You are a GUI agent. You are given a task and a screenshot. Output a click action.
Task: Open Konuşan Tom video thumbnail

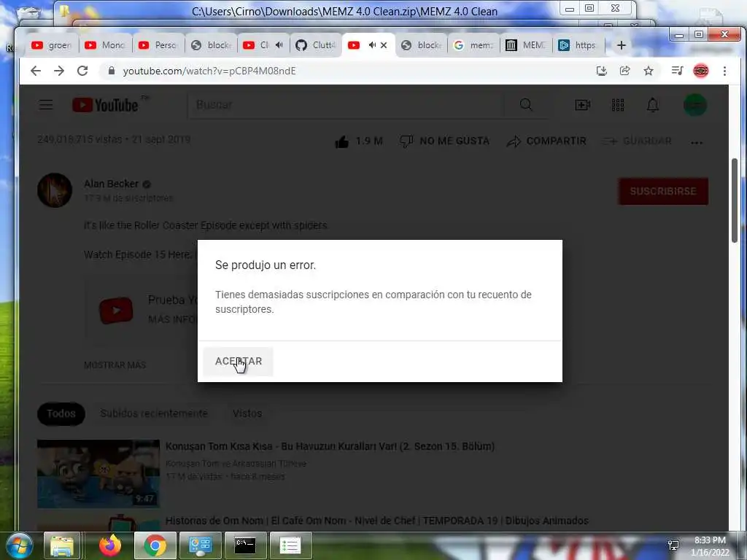tap(98, 474)
